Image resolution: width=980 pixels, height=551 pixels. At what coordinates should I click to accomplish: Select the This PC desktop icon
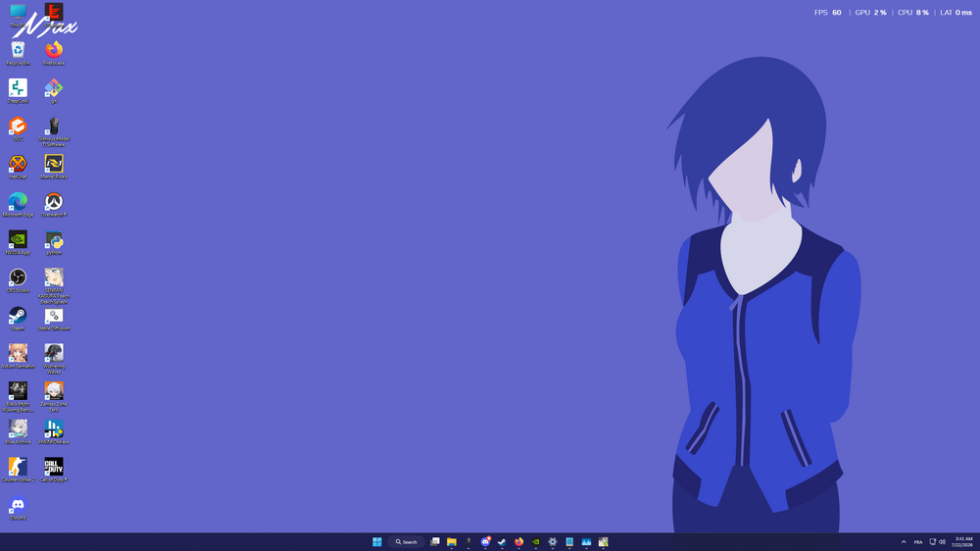point(18,17)
